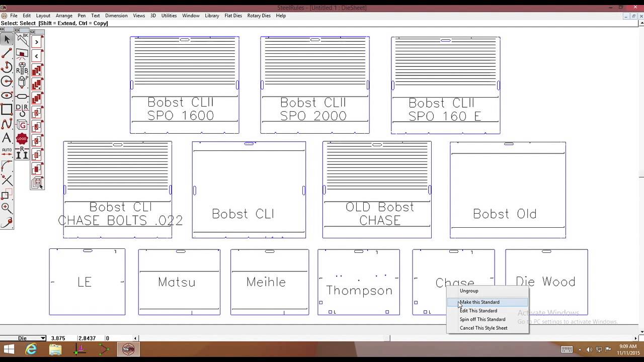Image resolution: width=644 pixels, height=362 pixels.
Task: Choose 'Edit This Standard' option
Action: click(x=488, y=311)
